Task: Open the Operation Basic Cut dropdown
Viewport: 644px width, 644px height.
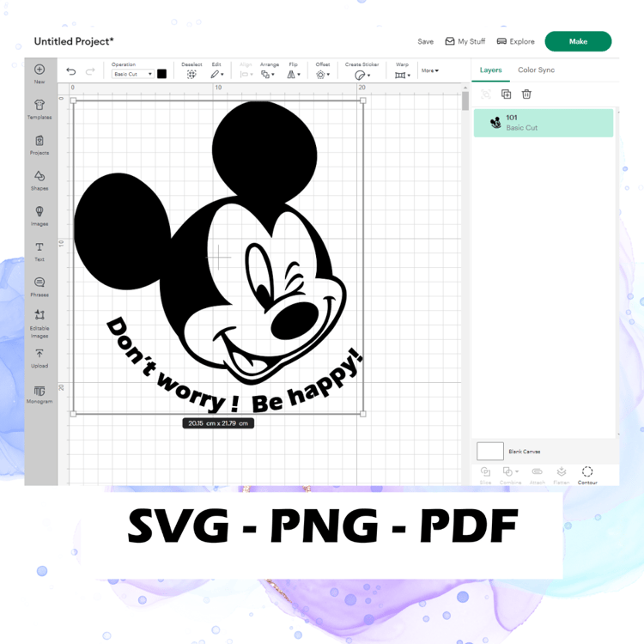Action: (132, 74)
